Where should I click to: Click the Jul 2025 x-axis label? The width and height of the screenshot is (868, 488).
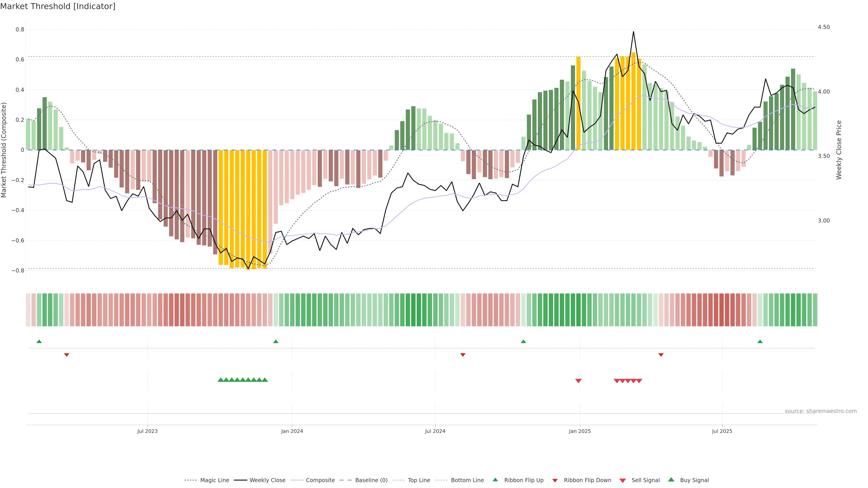click(x=722, y=431)
